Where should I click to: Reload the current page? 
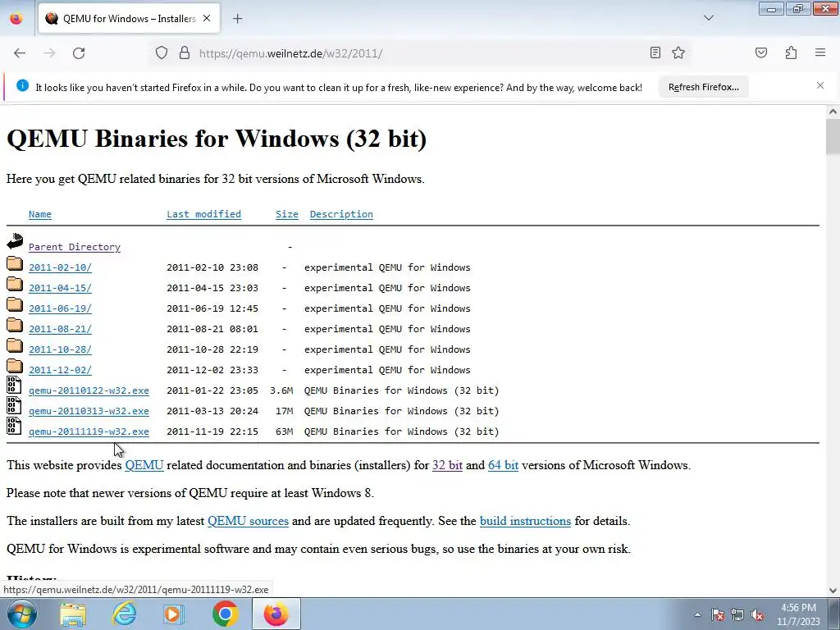pos(79,53)
